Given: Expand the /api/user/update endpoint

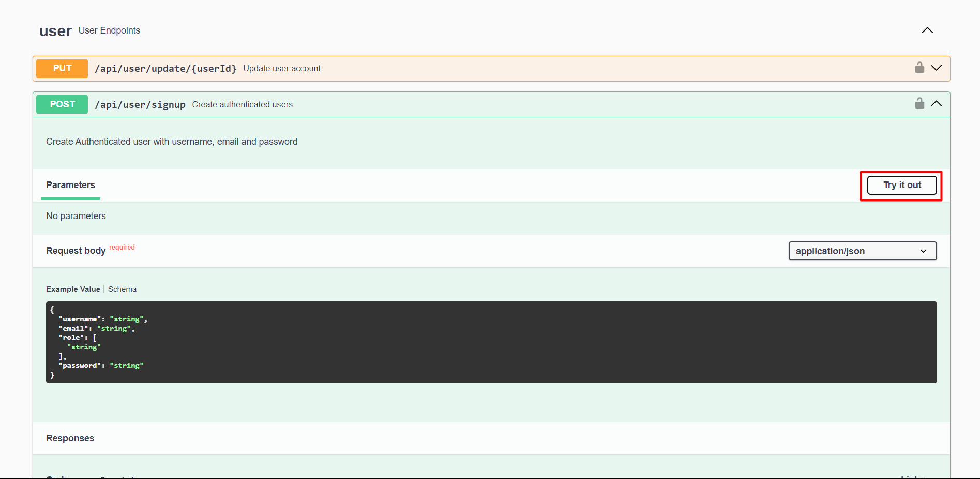Looking at the screenshot, I should pos(937,68).
